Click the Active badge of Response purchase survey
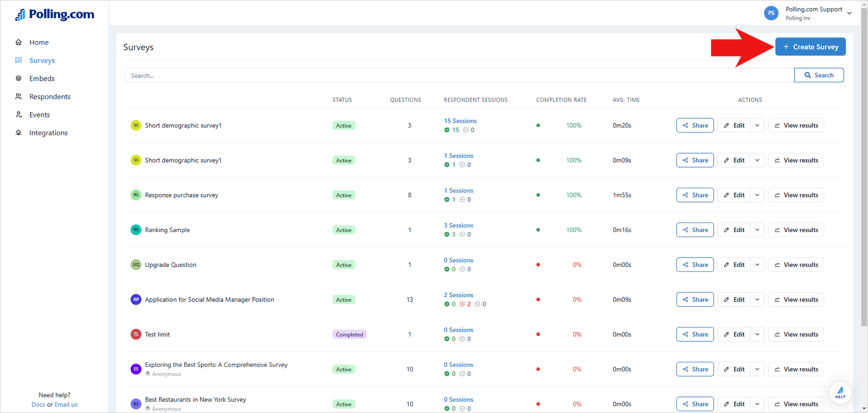Viewport: 868px width, 413px height. point(344,195)
